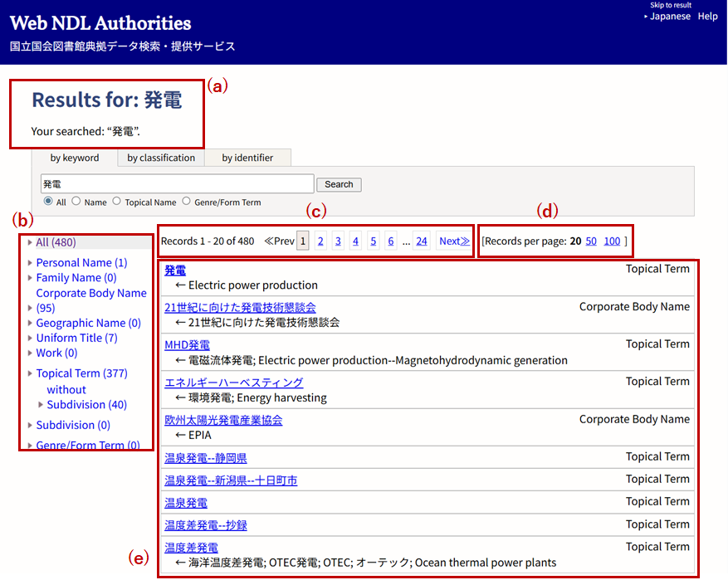Switch to the by keyword tab
The image size is (728, 580).
[x=74, y=158]
